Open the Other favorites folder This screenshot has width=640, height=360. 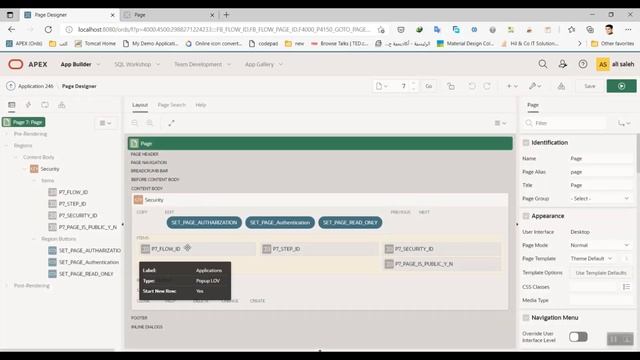tap(612, 43)
